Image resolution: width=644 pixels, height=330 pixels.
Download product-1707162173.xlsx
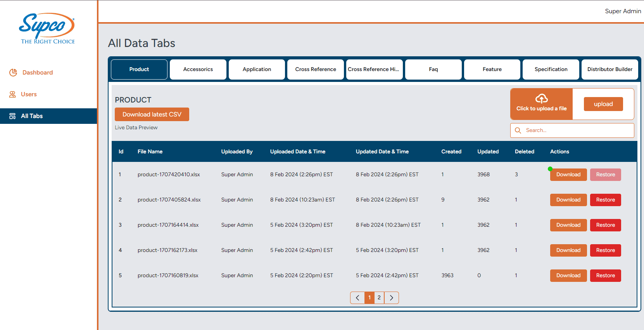click(568, 250)
